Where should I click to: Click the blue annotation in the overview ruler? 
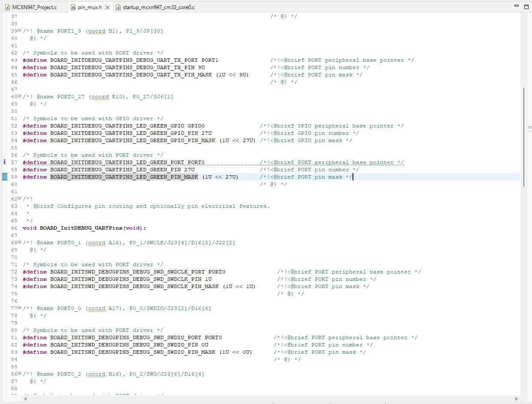530,128
